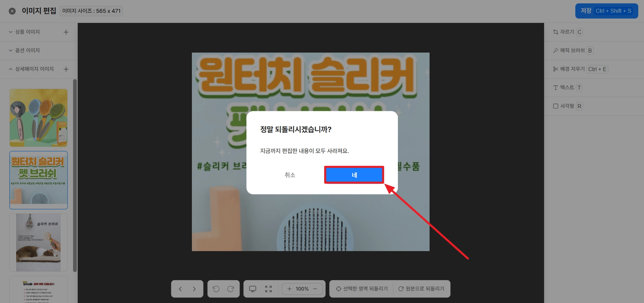Select the 자르기 crop tool
This screenshot has width=644, height=303.
point(568,32)
